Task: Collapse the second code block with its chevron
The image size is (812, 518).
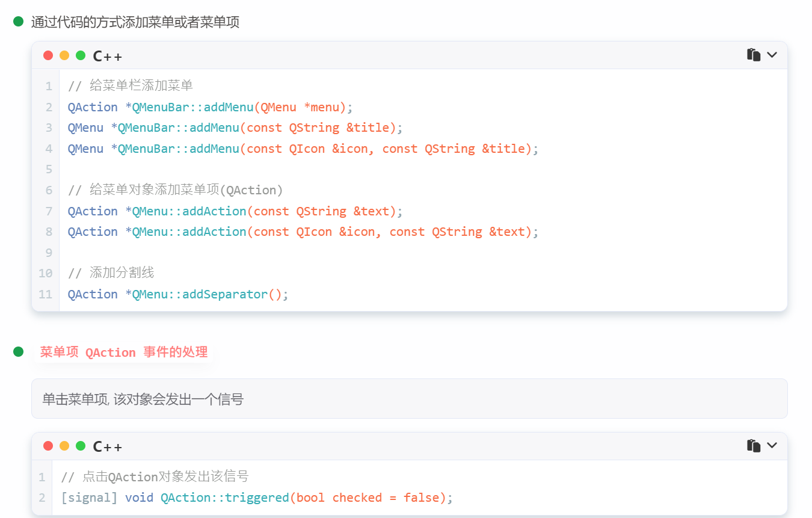Action: [x=772, y=446]
